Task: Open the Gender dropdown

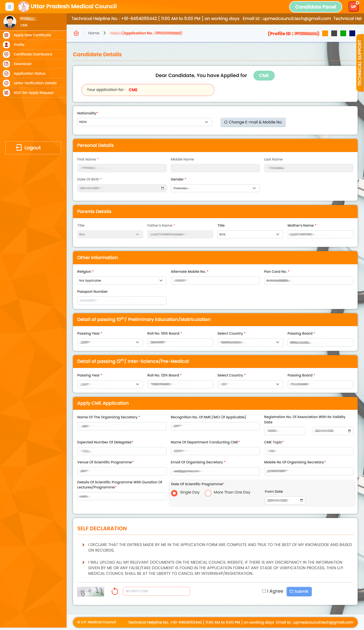Action: 215,188
